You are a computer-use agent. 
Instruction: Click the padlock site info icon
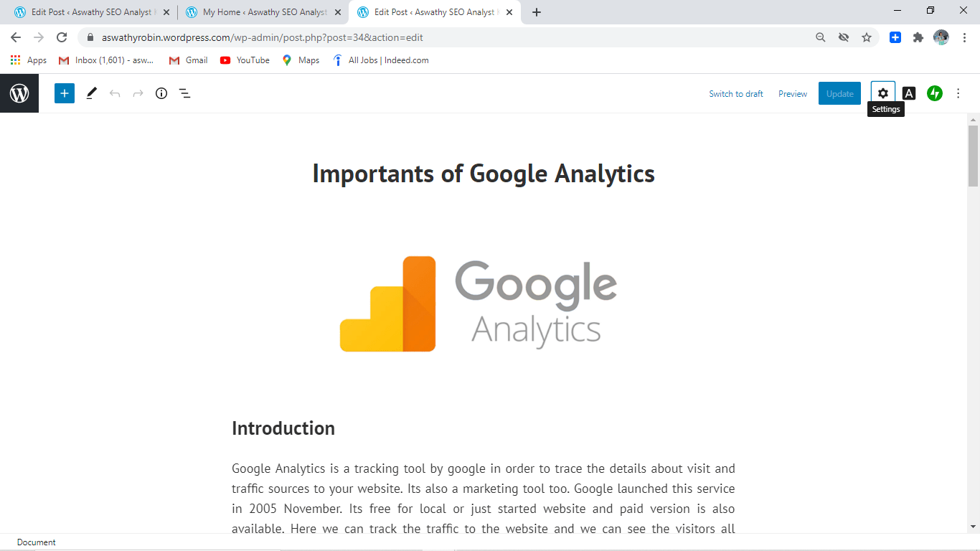tap(90, 37)
